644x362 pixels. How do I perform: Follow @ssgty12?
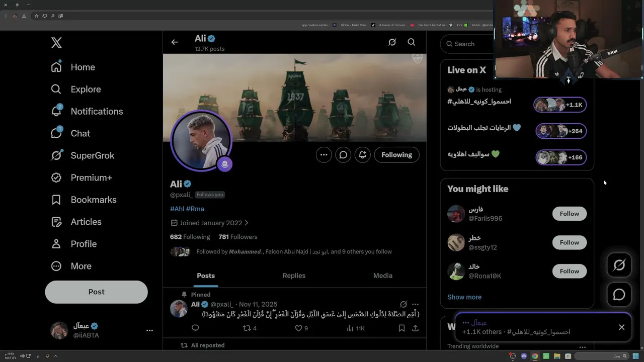[570, 242]
